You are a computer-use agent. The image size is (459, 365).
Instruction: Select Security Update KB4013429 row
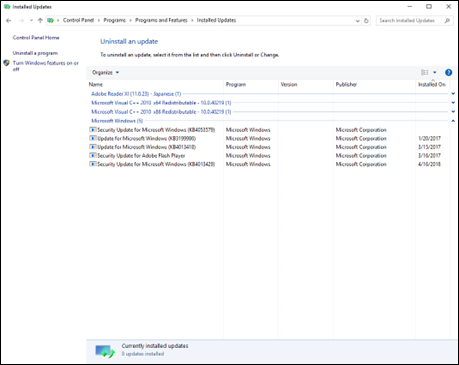point(269,164)
